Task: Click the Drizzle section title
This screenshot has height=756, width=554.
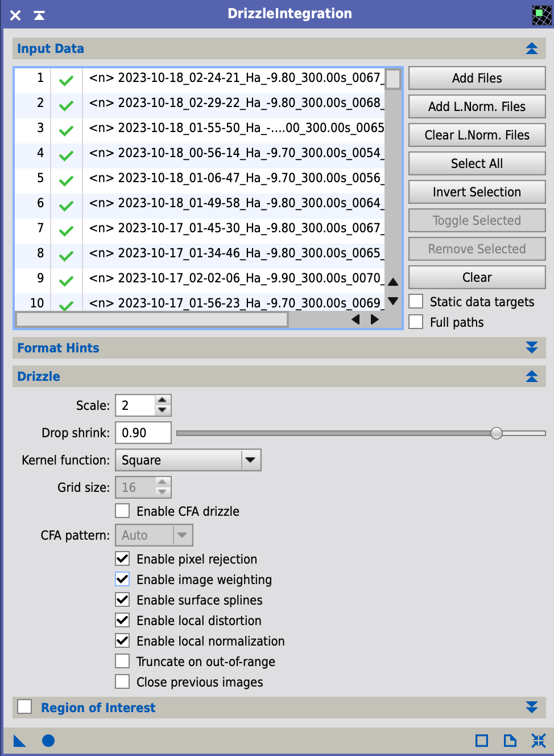Action: tap(39, 376)
